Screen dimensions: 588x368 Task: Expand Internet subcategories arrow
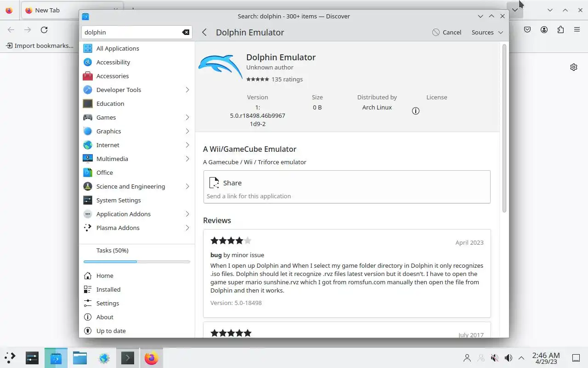187,145
